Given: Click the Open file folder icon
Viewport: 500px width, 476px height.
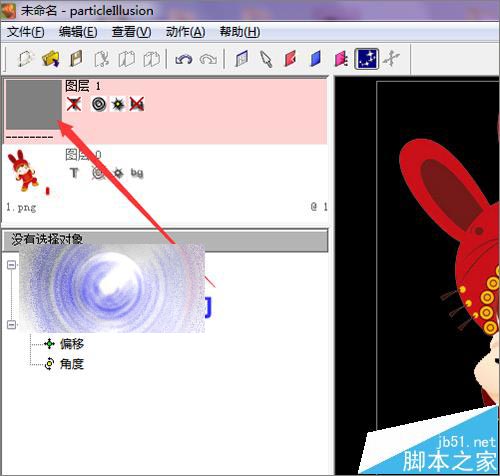Looking at the screenshot, I should (x=51, y=59).
